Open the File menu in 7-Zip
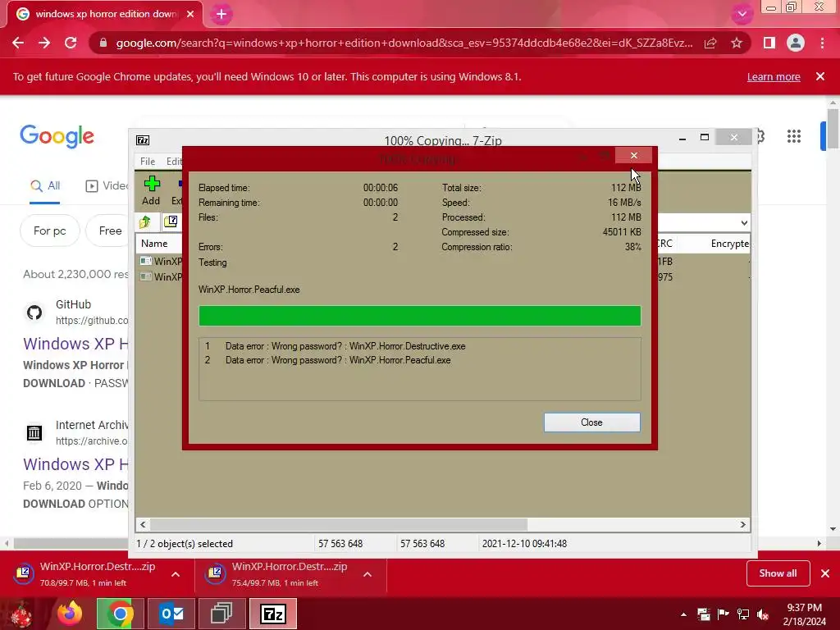The width and height of the screenshot is (840, 630). click(x=148, y=162)
